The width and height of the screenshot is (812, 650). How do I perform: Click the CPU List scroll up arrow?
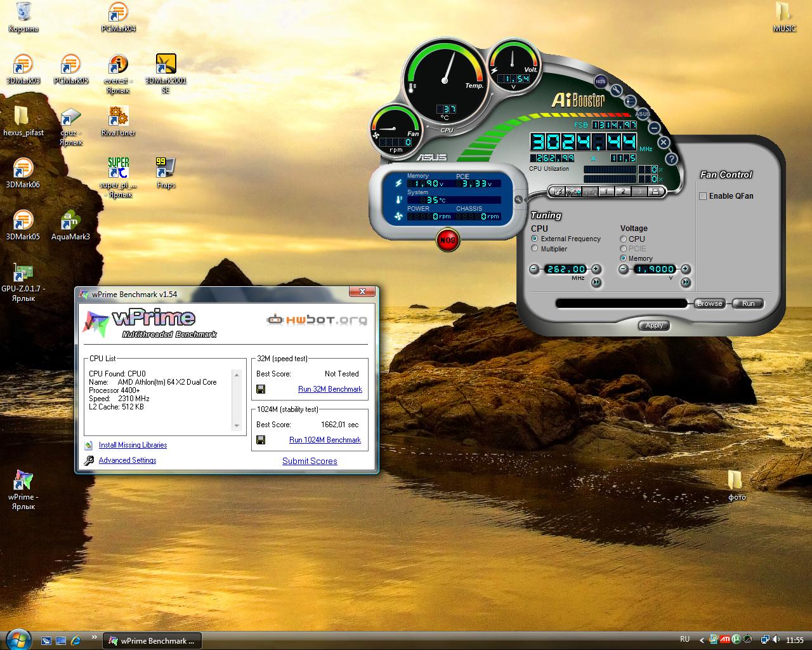(237, 375)
